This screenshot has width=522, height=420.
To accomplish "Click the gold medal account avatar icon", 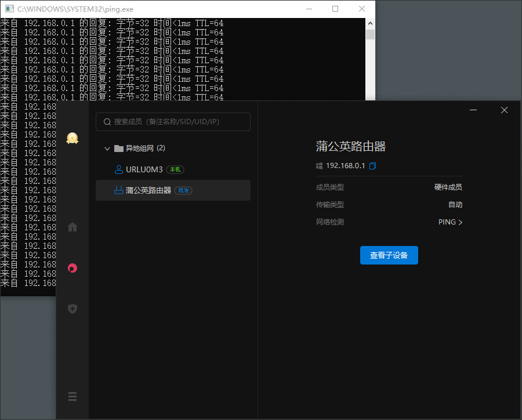I will [72, 138].
